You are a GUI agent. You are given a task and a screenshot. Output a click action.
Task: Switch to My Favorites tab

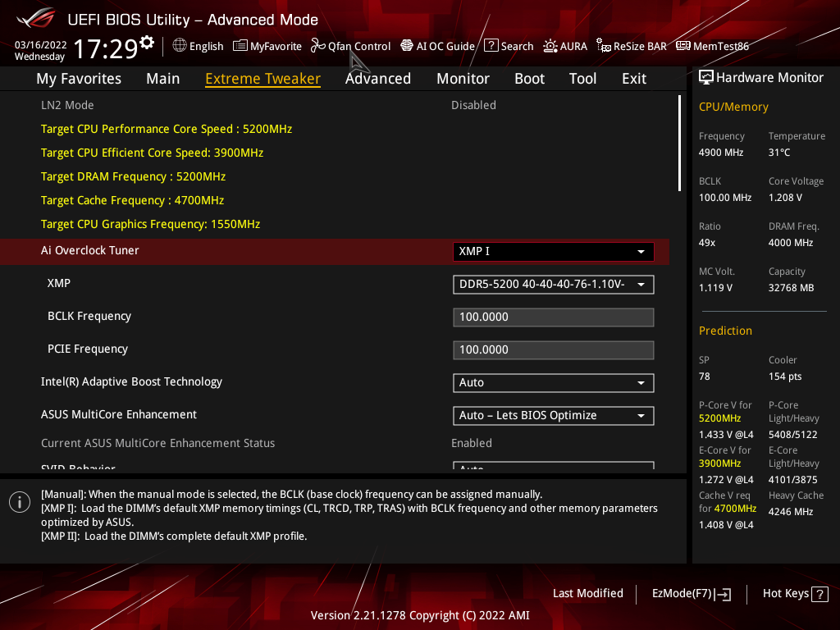coord(79,79)
